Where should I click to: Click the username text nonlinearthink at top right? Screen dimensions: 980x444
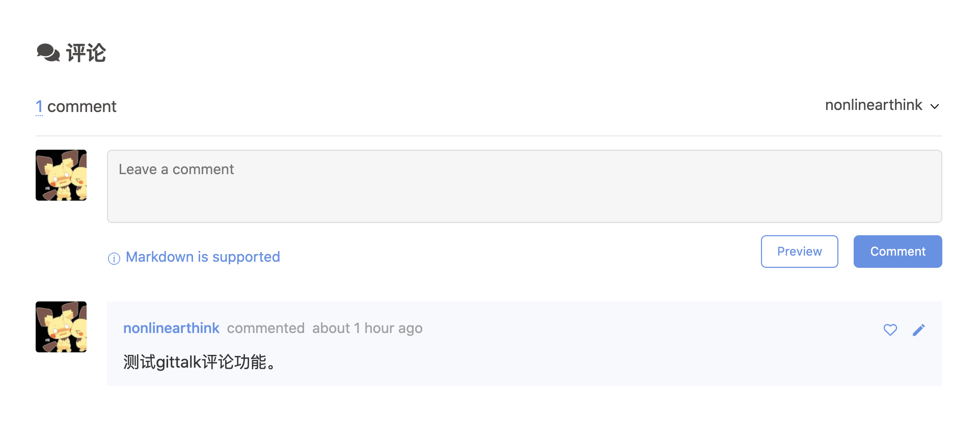click(x=874, y=105)
